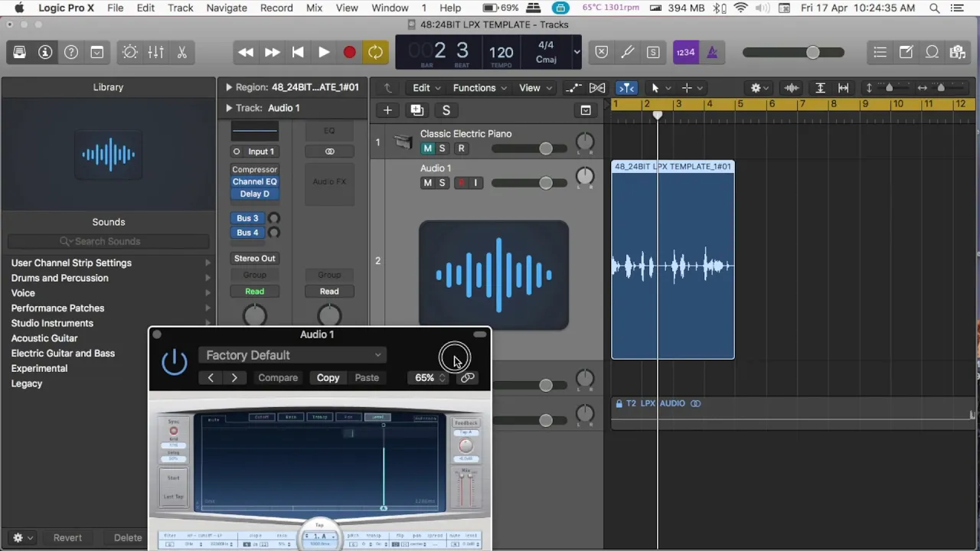Fast forward the playhead
Viewport: 980px width, 551px height.
point(272,52)
